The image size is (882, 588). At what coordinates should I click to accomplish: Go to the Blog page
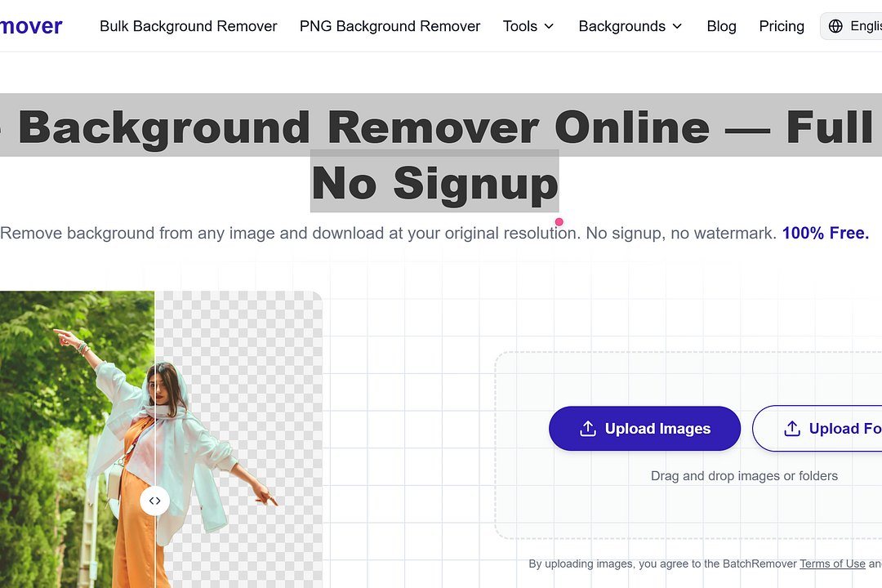point(721,26)
